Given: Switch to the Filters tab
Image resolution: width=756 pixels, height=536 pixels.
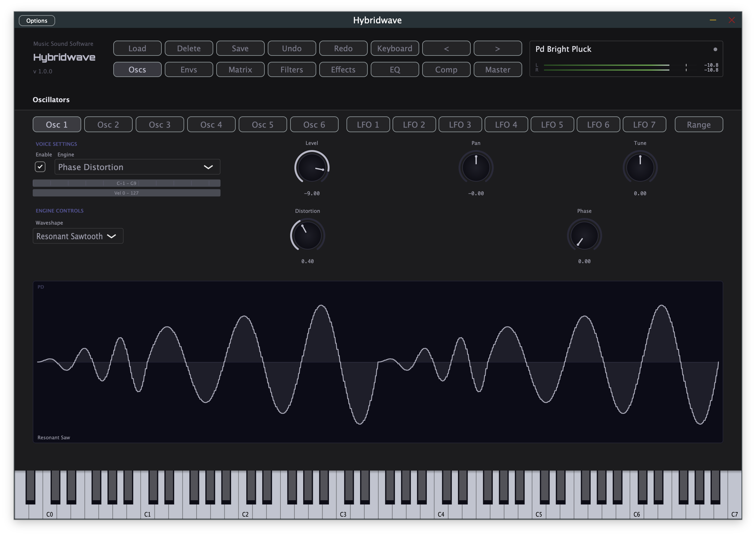Looking at the screenshot, I should click(291, 69).
